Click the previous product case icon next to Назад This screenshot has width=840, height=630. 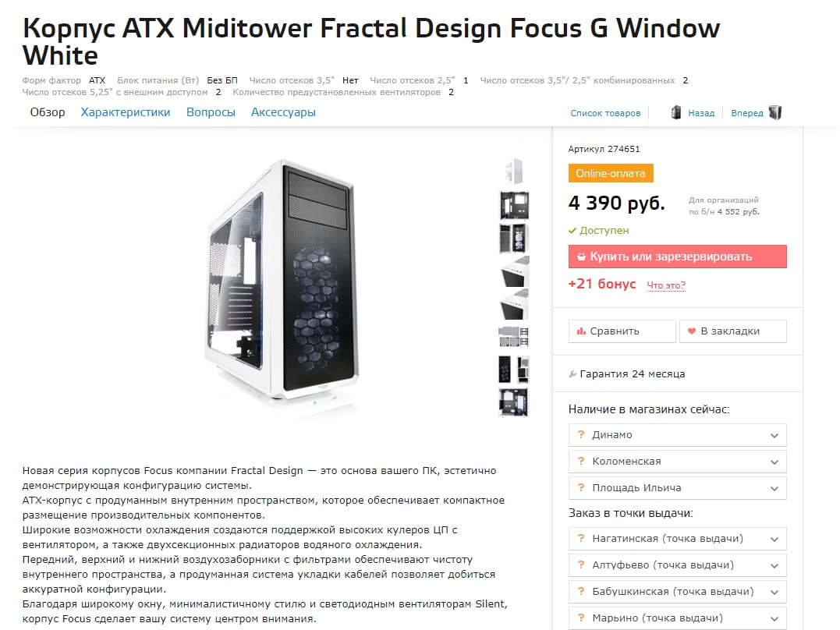(x=676, y=112)
